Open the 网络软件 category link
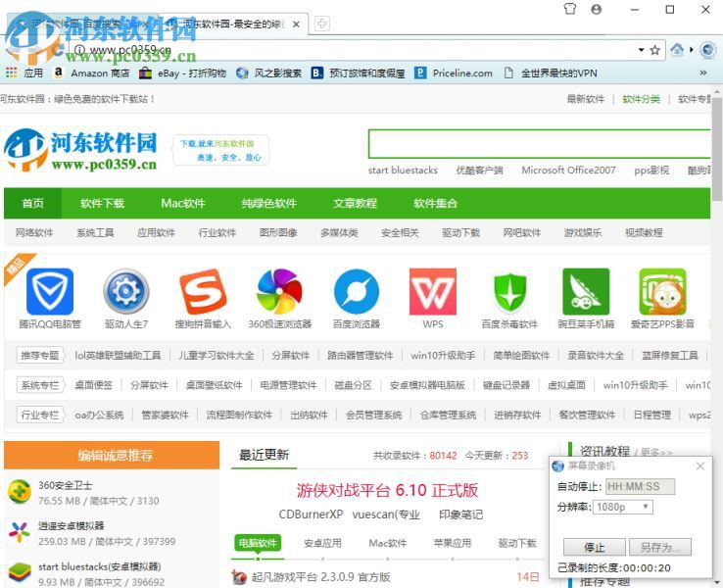Image resolution: width=723 pixels, height=588 pixels. [34, 233]
